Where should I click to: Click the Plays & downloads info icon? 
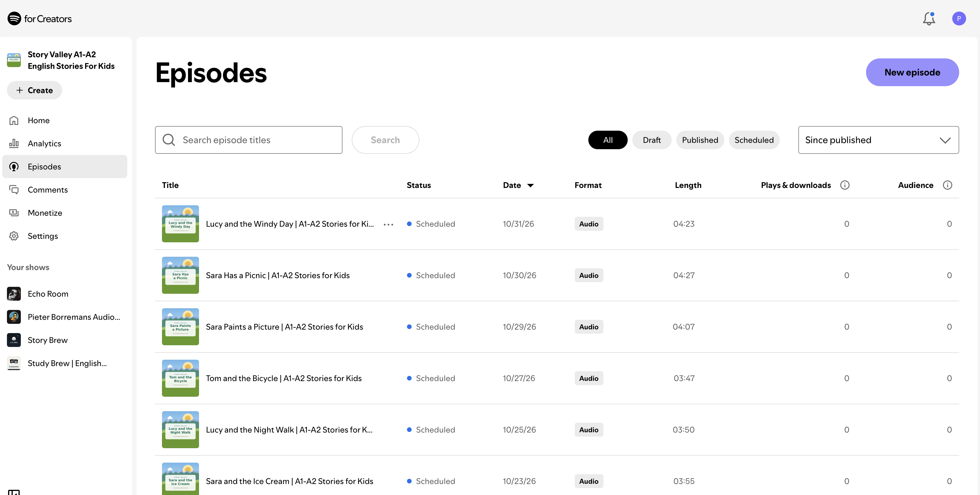[845, 185]
